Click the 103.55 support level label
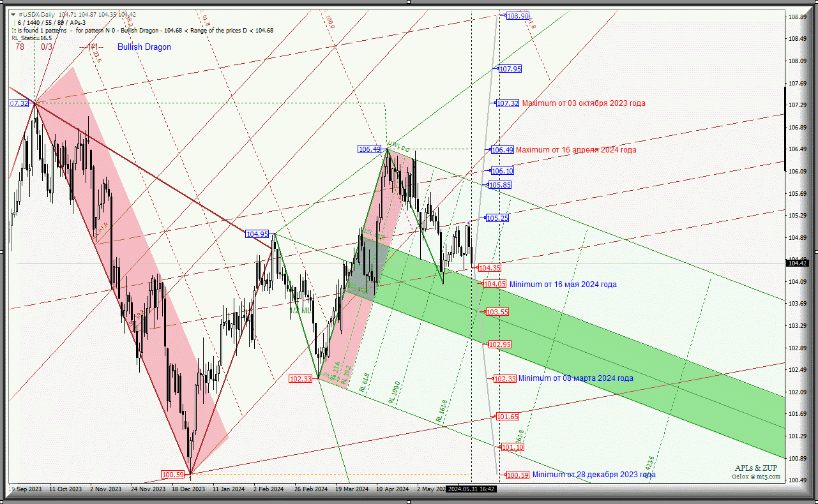818x504 pixels. click(x=497, y=312)
